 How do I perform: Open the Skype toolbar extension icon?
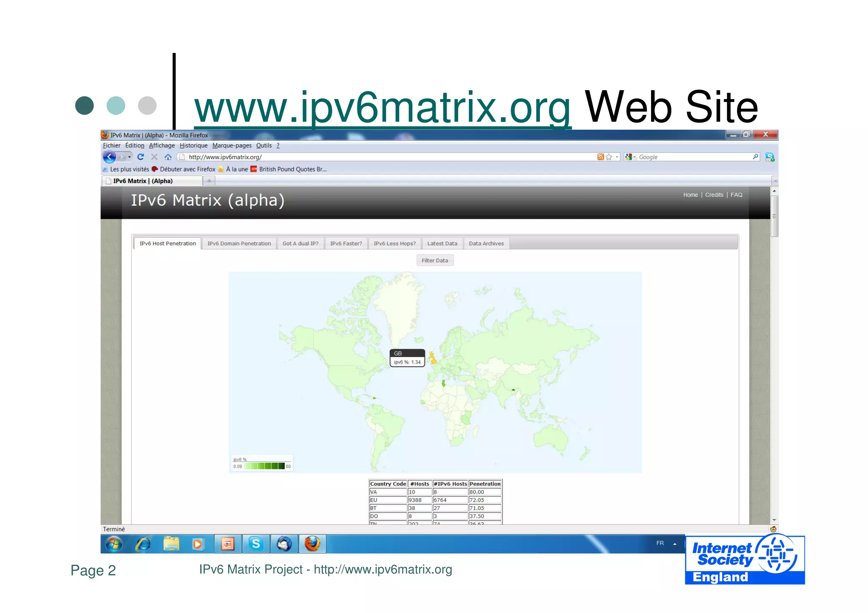[770, 157]
